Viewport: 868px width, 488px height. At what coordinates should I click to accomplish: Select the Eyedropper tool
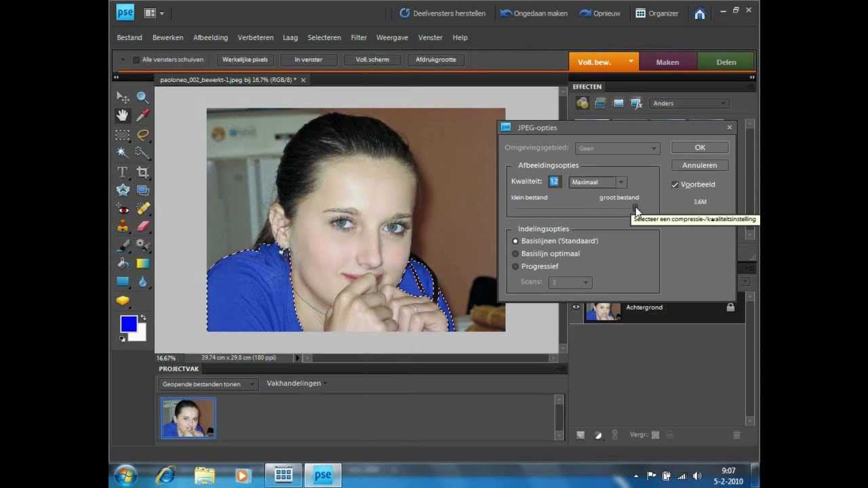pyautogui.click(x=142, y=116)
